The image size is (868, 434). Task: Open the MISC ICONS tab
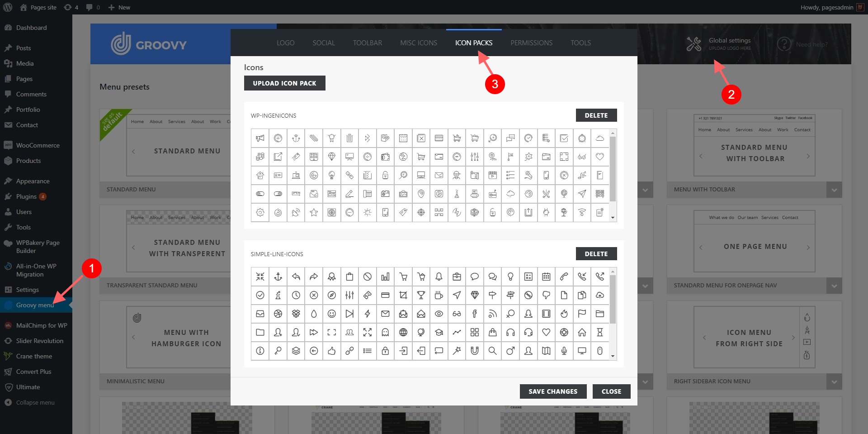tap(419, 43)
